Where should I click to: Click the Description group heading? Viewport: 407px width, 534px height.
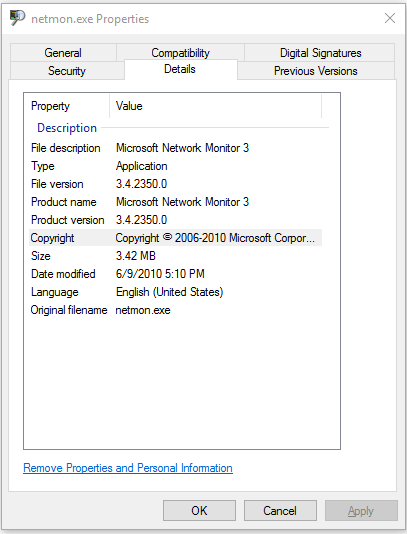pos(67,128)
